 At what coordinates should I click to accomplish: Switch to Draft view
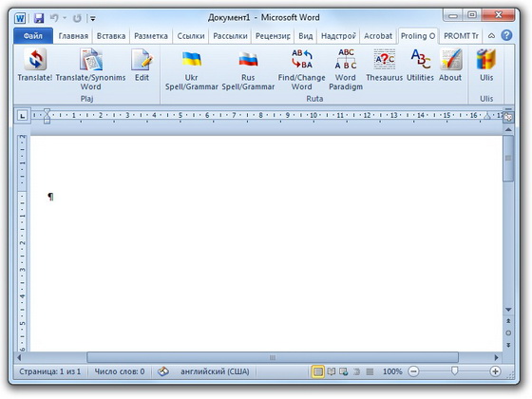(x=370, y=371)
